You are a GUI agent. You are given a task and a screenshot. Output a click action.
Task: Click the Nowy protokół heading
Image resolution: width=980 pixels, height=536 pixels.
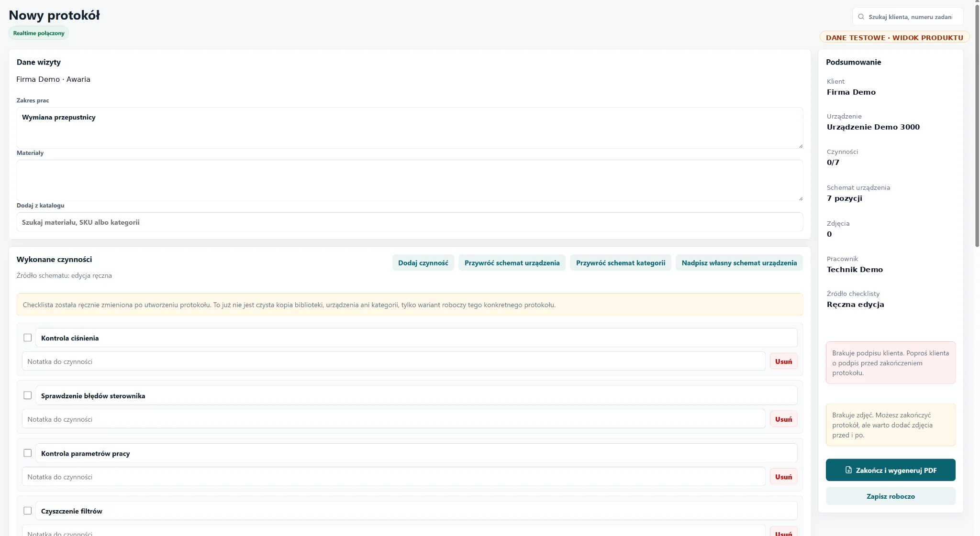point(54,15)
